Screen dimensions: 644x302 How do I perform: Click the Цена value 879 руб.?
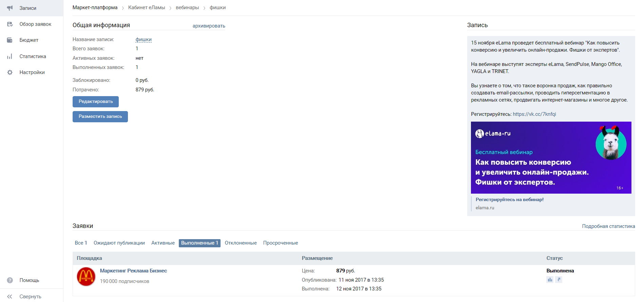tap(345, 271)
